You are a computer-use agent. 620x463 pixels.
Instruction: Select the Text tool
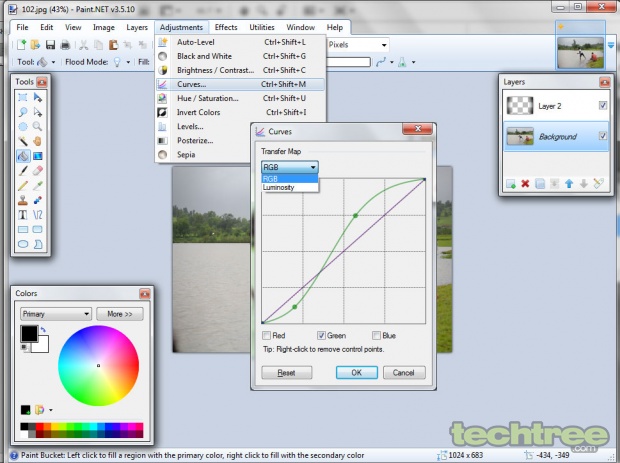click(x=23, y=215)
